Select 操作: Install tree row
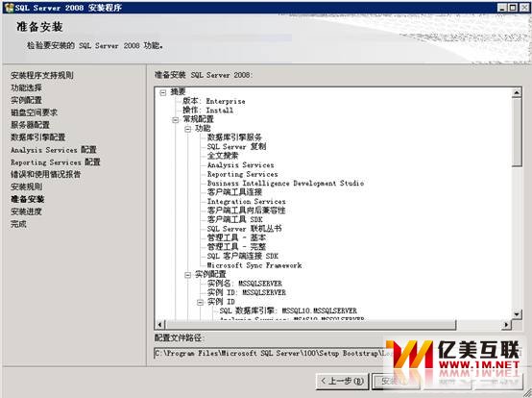 point(208,111)
